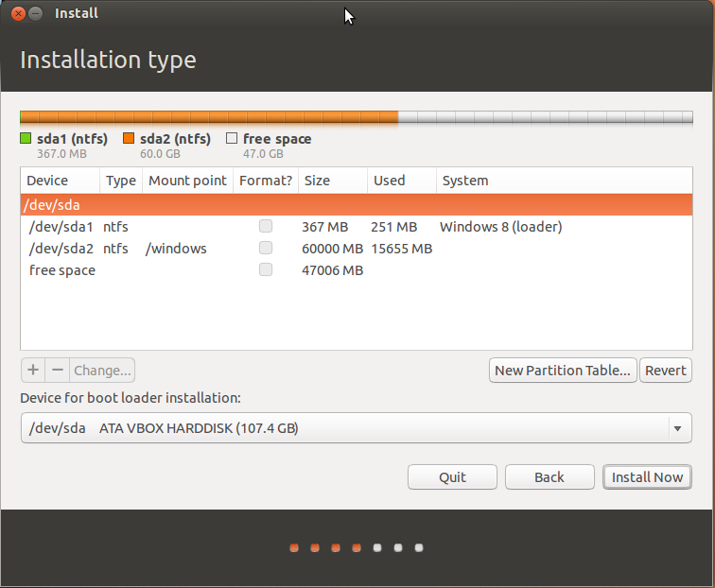
Task: Click the orange sda2 segment of partition bar
Action: [210, 117]
